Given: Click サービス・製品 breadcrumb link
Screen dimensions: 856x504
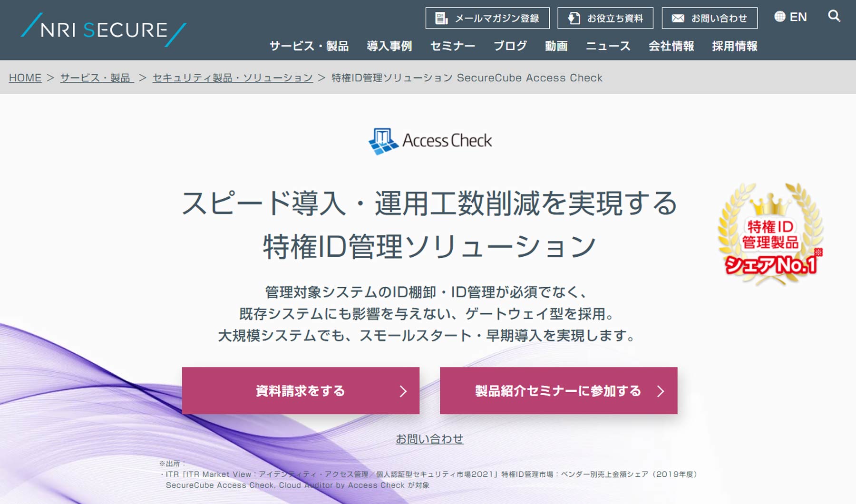Looking at the screenshot, I should coord(97,78).
